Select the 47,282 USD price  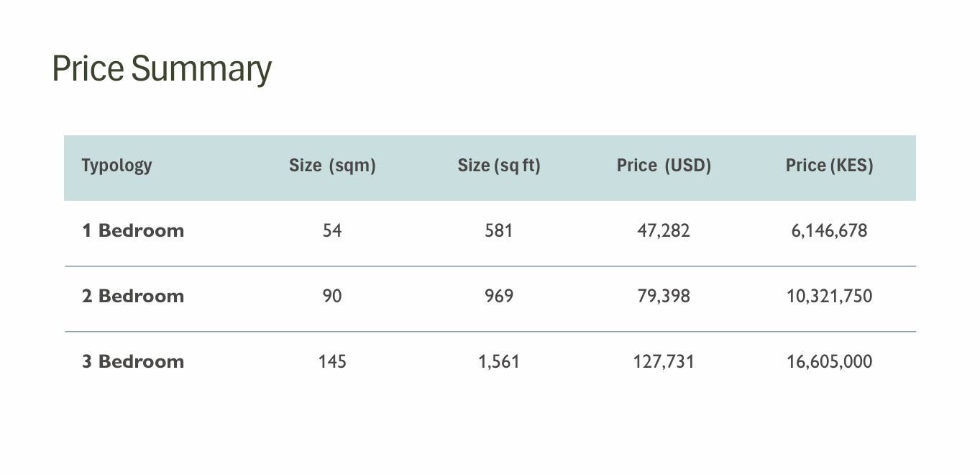click(x=664, y=231)
